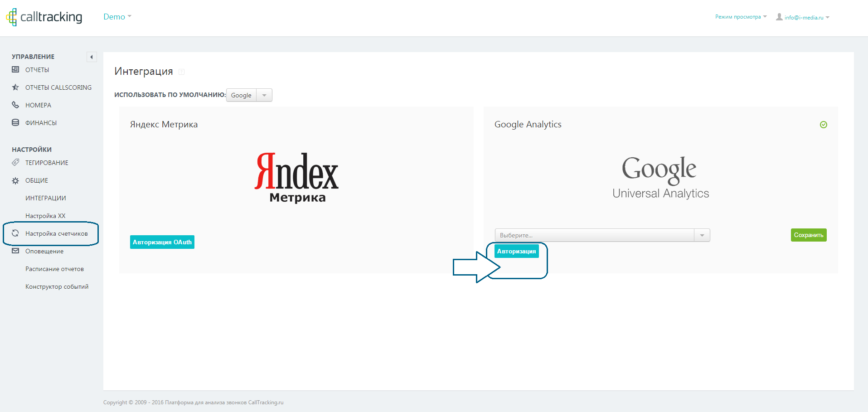Click the Авторизация OAuth button for Яндекс Метрика
The image size is (868, 412).
click(162, 242)
